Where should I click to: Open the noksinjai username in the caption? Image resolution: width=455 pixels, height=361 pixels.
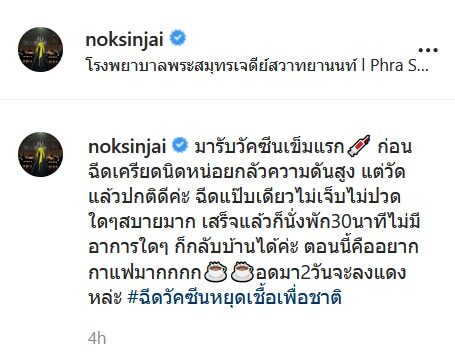(x=127, y=147)
